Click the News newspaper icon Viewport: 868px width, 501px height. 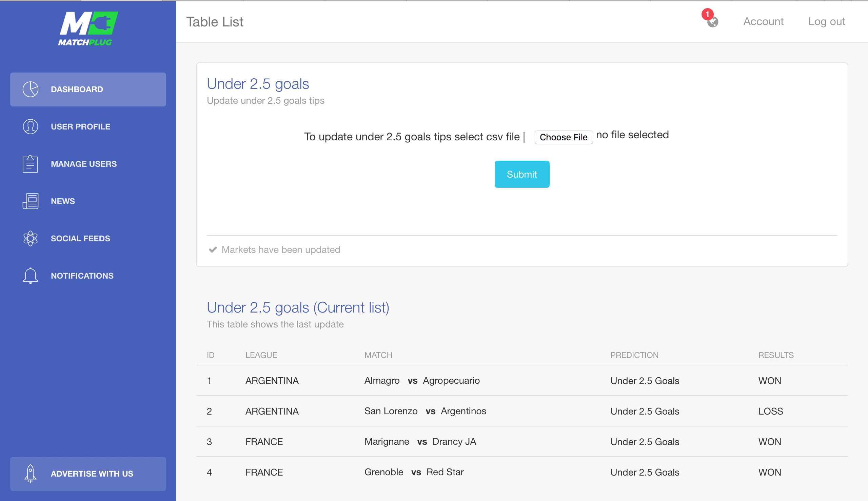30,201
